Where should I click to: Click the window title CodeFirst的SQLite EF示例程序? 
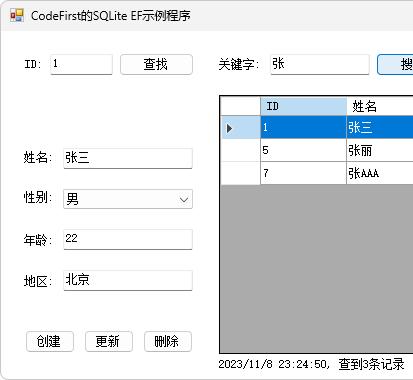point(111,16)
